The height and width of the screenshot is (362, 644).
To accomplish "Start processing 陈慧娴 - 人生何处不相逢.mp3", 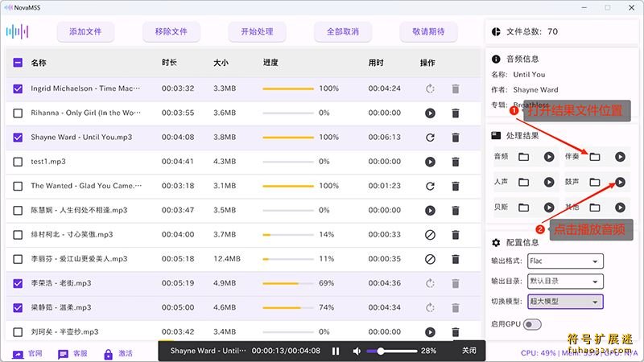I will click(430, 211).
